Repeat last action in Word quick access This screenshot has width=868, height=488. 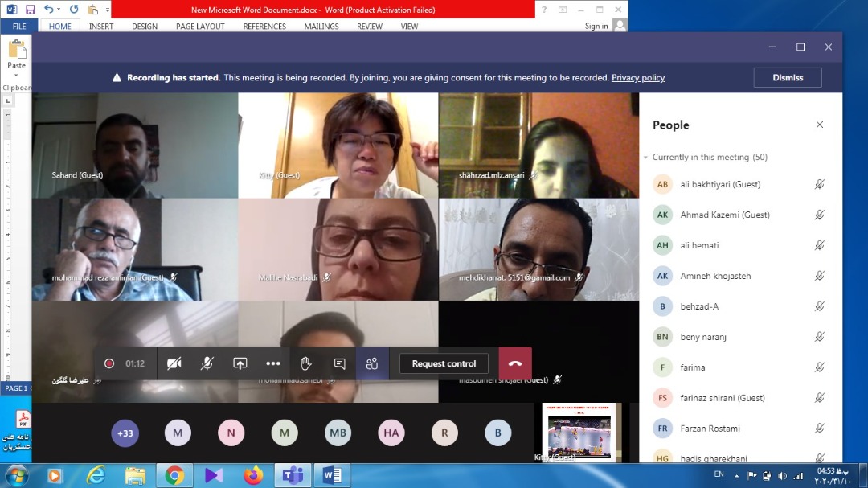[x=74, y=10]
